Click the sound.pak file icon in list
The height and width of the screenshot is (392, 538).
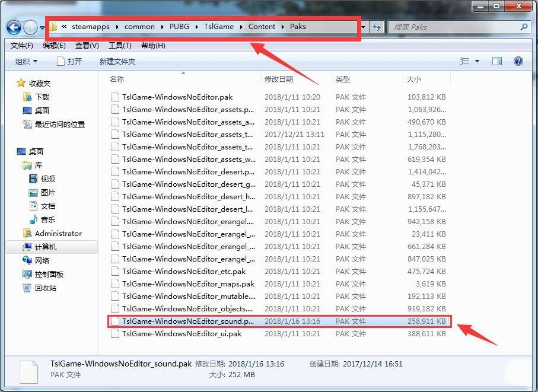pyautogui.click(x=115, y=321)
